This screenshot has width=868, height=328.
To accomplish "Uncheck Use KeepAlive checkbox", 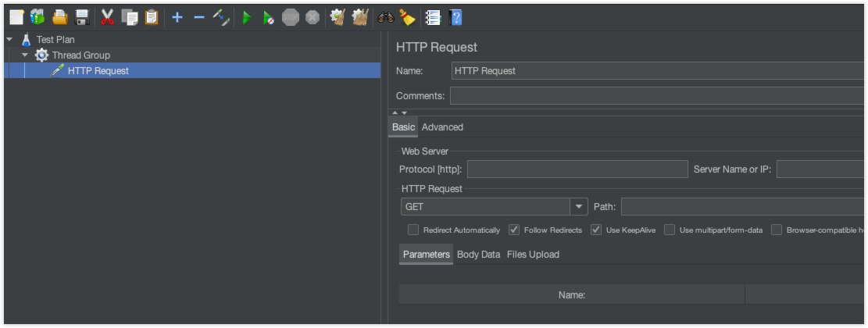I will pyautogui.click(x=596, y=230).
